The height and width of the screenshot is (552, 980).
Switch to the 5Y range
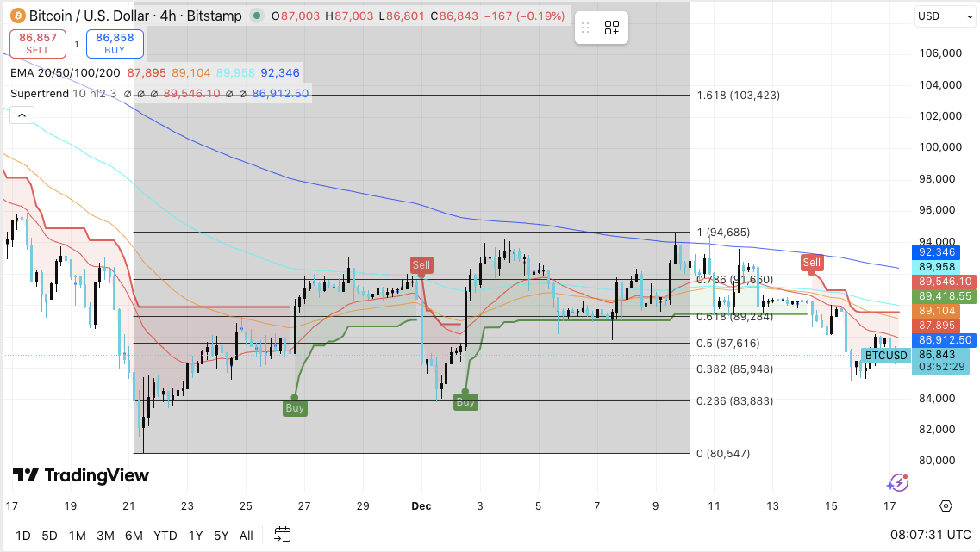point(221,536)
